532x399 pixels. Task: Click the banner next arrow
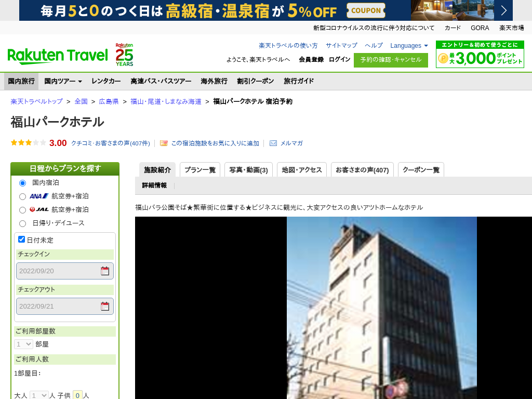[x=503, y=10]
